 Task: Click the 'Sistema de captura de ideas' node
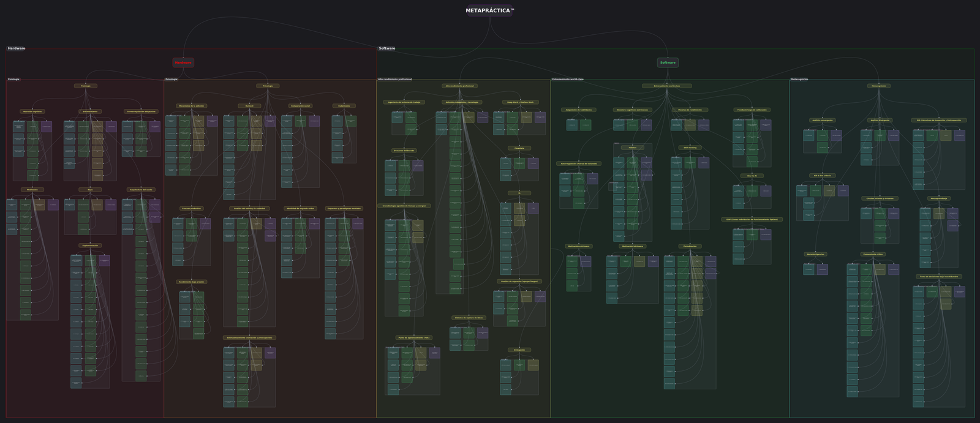click(469, 318)
